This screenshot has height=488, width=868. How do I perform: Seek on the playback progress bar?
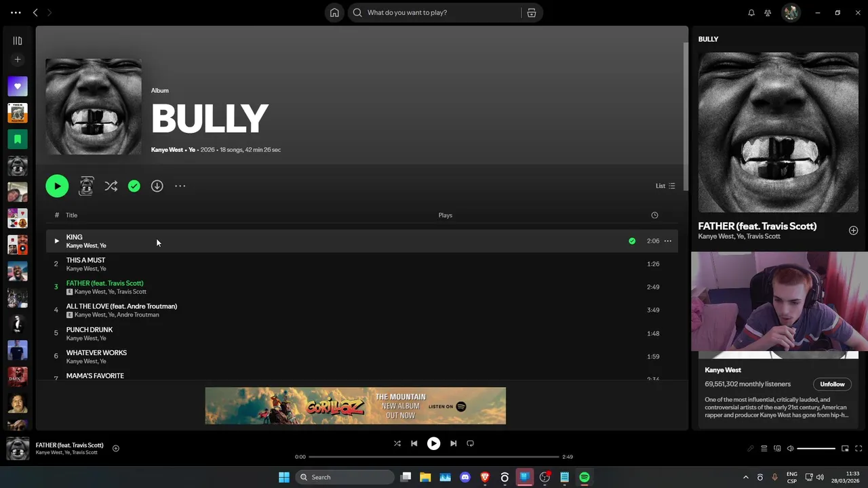pyautogui.click(x=434, y=457)
